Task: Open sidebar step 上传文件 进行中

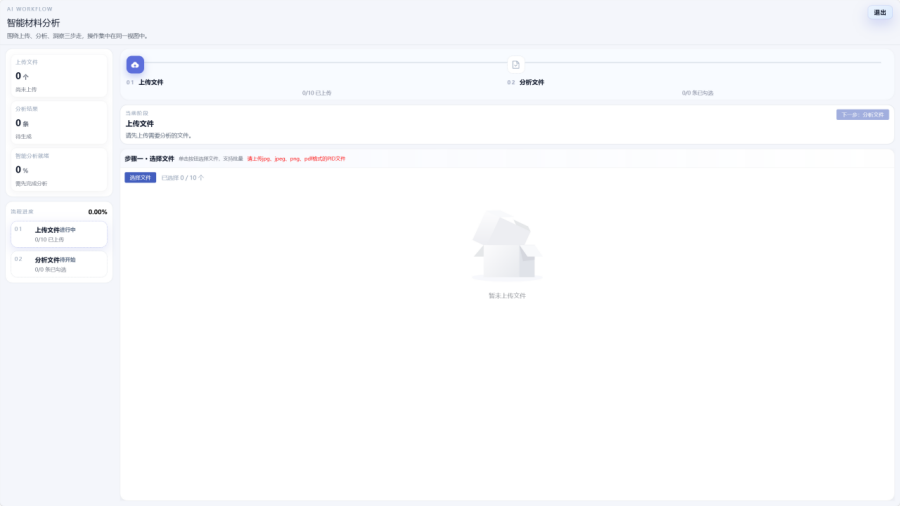Action: tap(59, 234)
